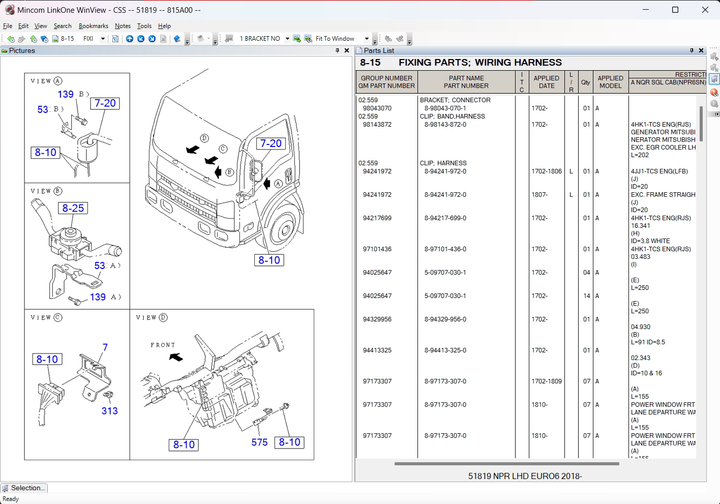Close the Pictures panel
720x504 pixels.
[347, 50]
